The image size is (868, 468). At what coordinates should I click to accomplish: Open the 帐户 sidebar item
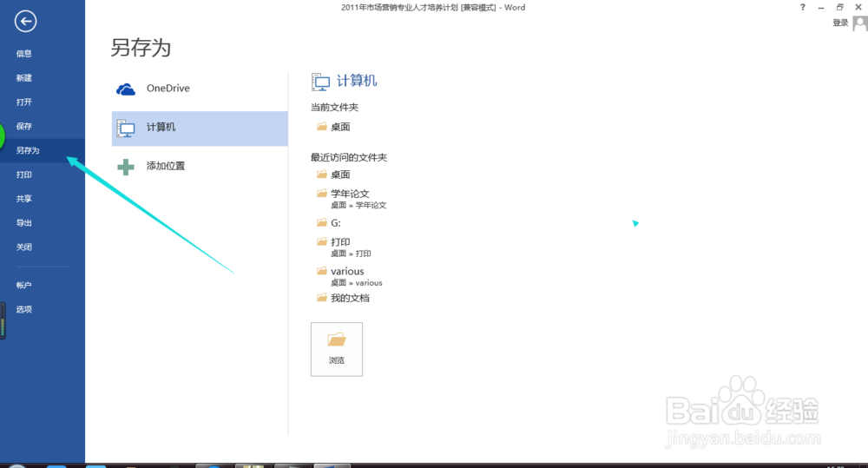[x=23, y=286]
